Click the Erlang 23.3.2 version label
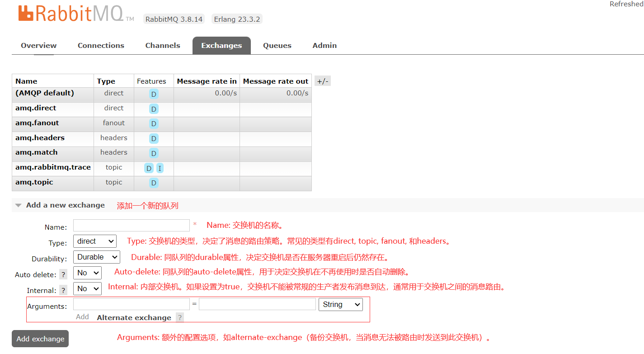Image resolution: width=644 pixels, height=354 pixels. click(x=237, y=19)
